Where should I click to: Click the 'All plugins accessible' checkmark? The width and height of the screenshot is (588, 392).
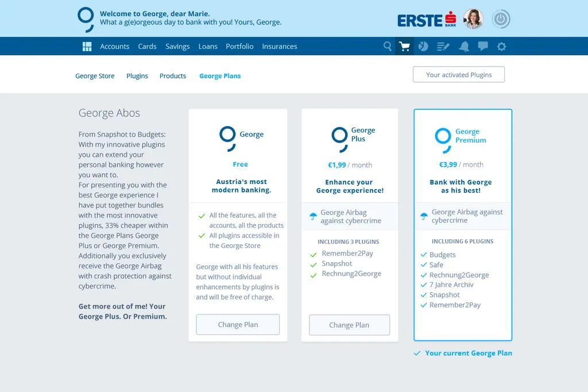202,236
